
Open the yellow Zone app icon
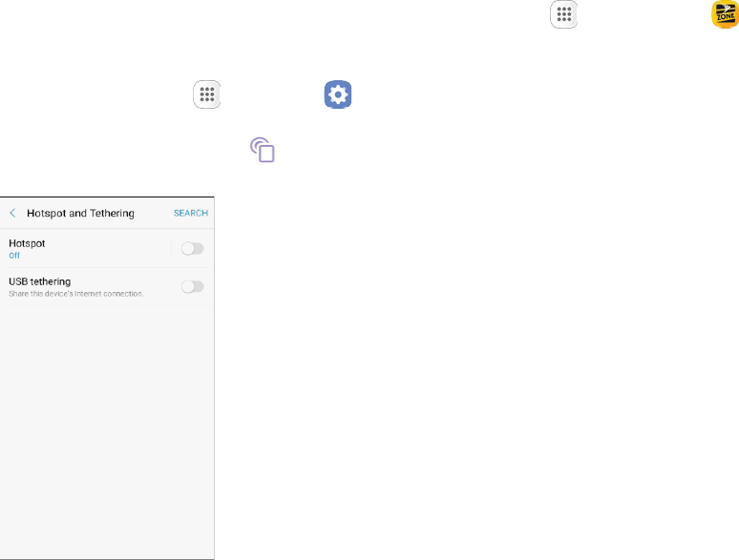tap(726, 14)
